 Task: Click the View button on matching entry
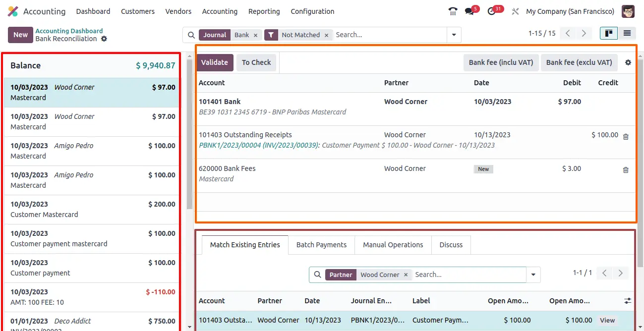pos(607,320)
